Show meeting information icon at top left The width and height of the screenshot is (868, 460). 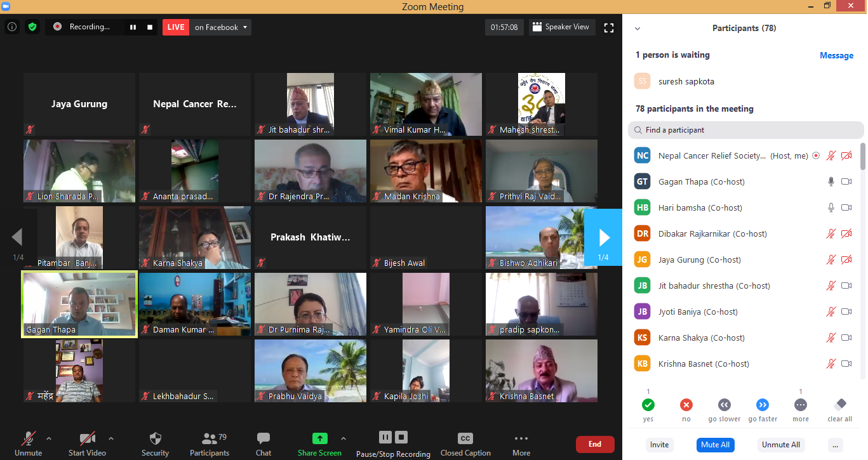point(12,27)
